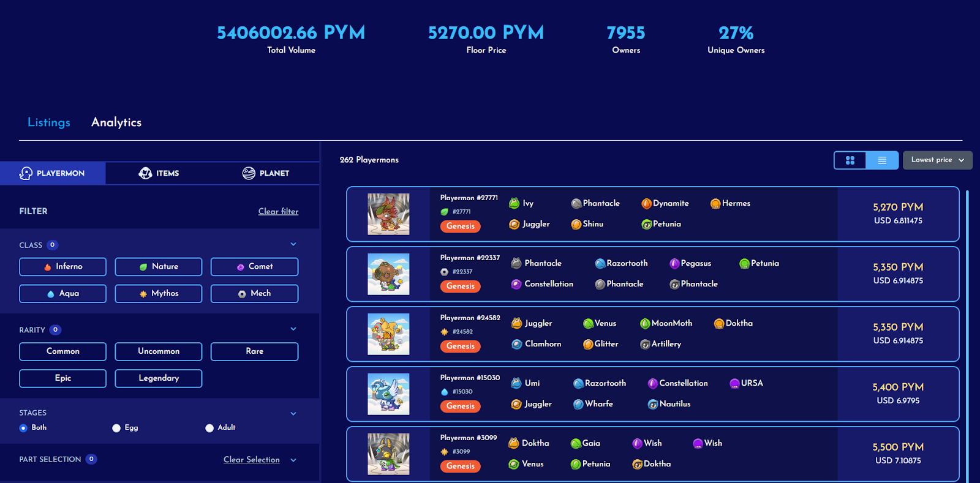The width and height of the screenshot is (980, 483).
Task: Collapse the Class filter section
Action: tap(293, 244)
